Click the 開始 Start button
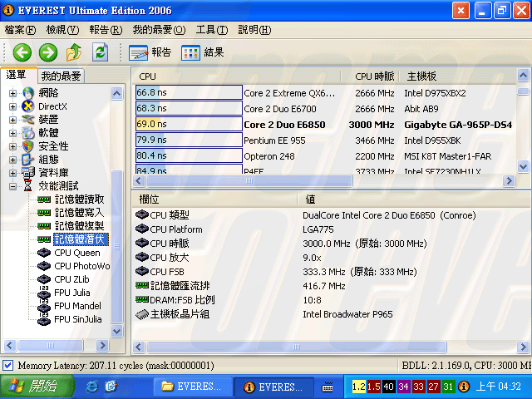 32,386
